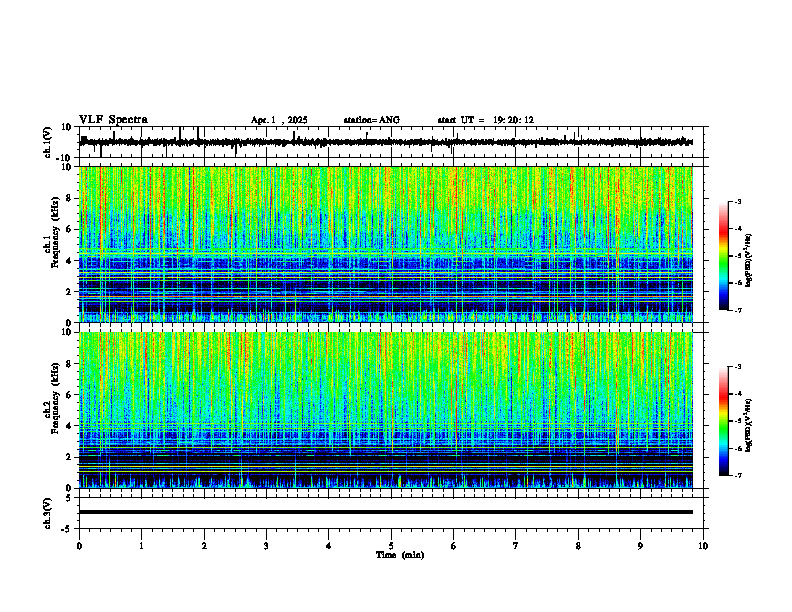The height and width of the screenshot is (612, 792).
Task: Click the 'station=ANG' label
Action: pos(372,120)
